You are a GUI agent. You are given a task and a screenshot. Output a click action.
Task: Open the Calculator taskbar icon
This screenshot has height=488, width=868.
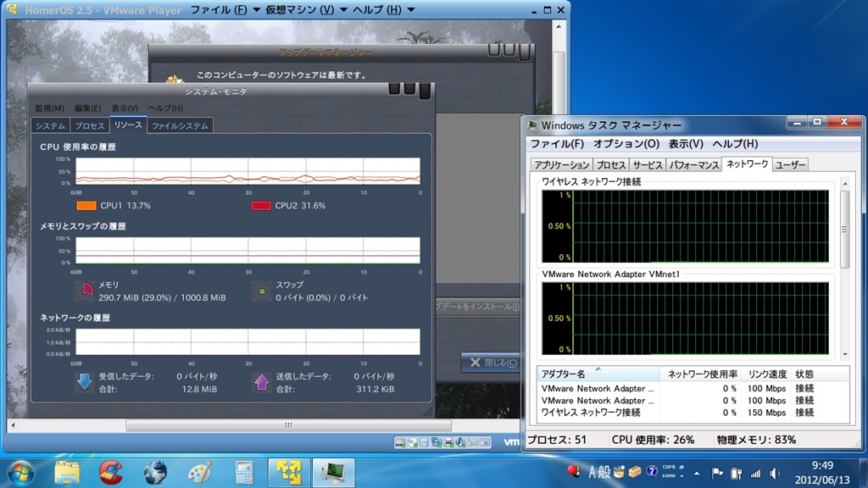click(x=245, y=471)
